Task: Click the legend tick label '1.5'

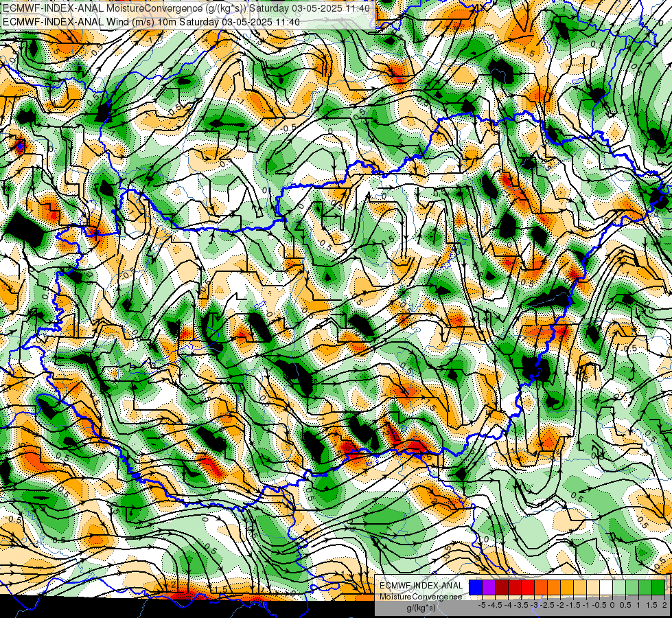Action: [x=651, y=605]
